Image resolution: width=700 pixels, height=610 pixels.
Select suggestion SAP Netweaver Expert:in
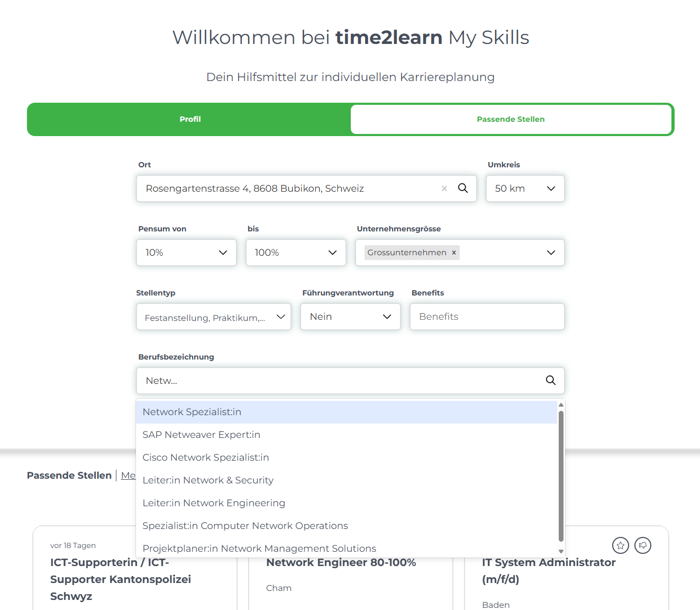pos(347,435)
